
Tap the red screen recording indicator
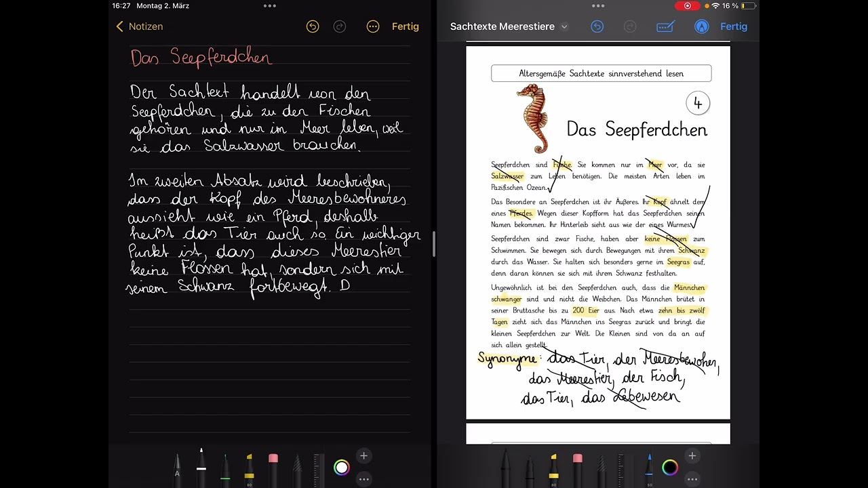point(687,5)
